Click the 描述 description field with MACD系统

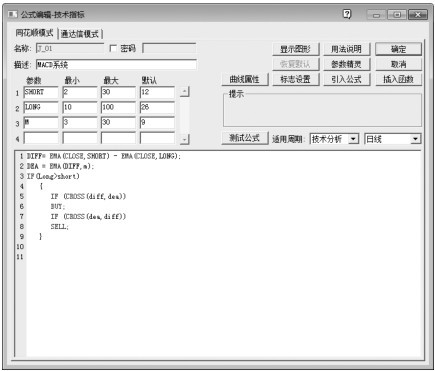coord(116,64)
